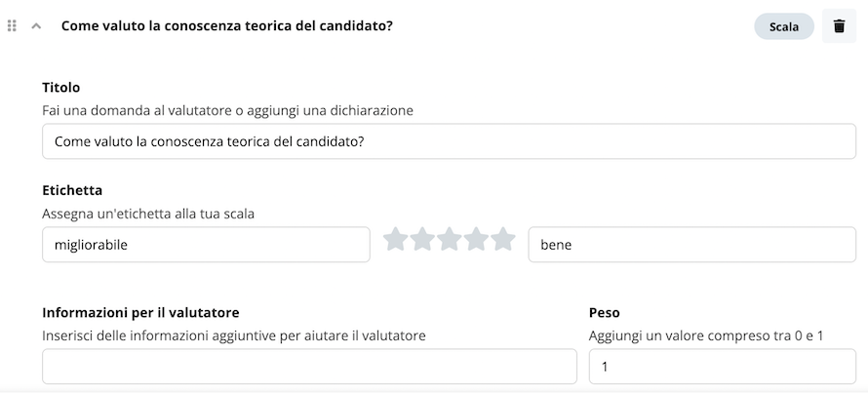Grab the drag handle dots icon

coord(12,26)
